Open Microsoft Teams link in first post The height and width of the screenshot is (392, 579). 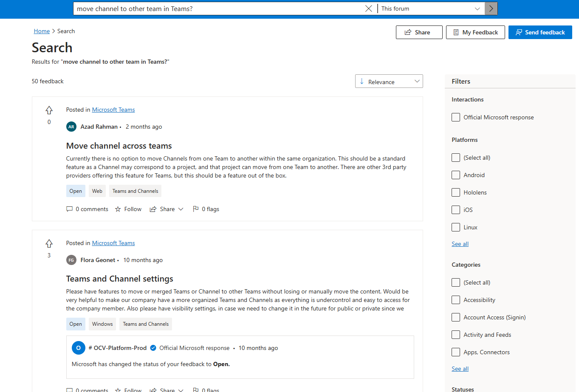pyautogui.click(x=113, y=110)
